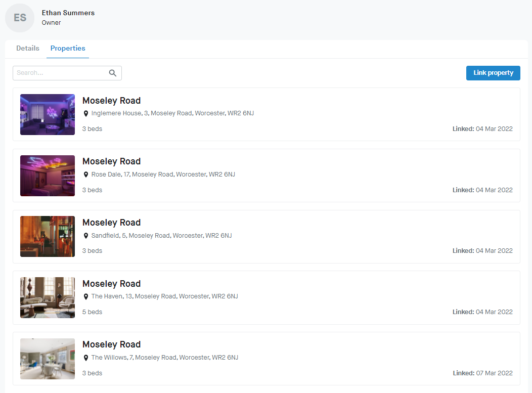Click the ES avatar circle
532x393 pixels.
[20, 18]
